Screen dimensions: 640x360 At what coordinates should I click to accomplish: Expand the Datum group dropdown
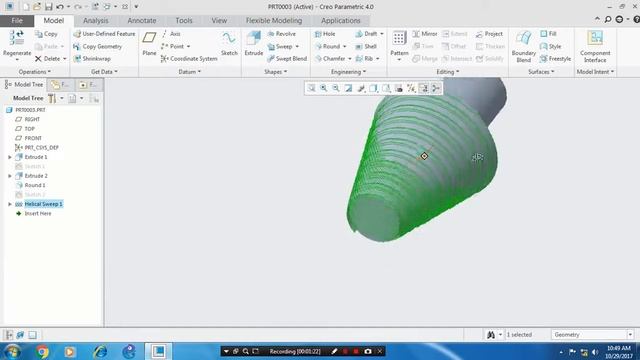coord(190,72)
